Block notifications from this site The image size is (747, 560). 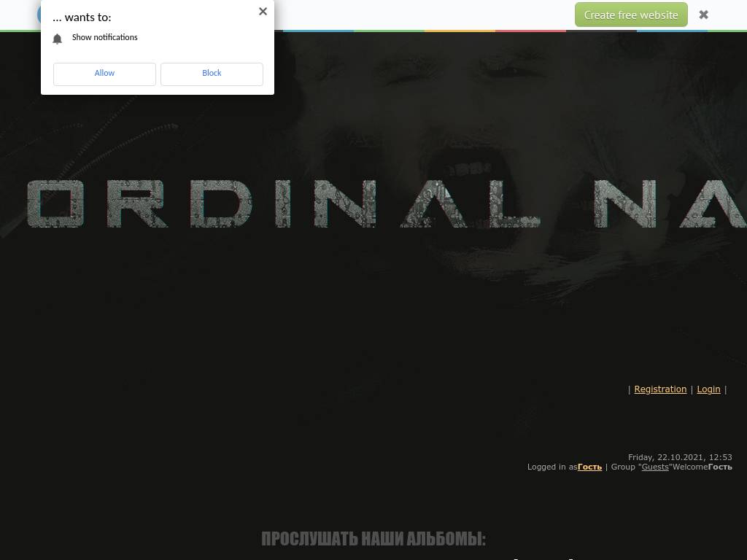tap(212, 74)
